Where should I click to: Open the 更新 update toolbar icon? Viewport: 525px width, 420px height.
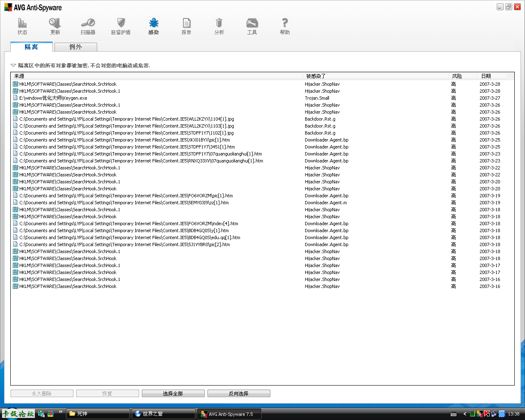point(55,26)
